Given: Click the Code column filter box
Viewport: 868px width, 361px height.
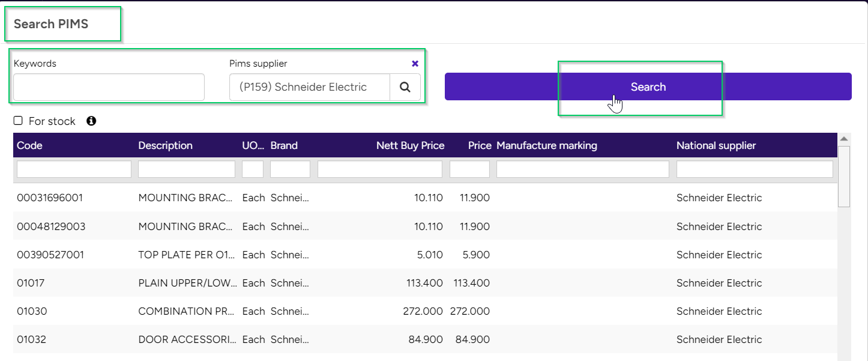Looking at the screenshot, I should (x=74, y=169).
